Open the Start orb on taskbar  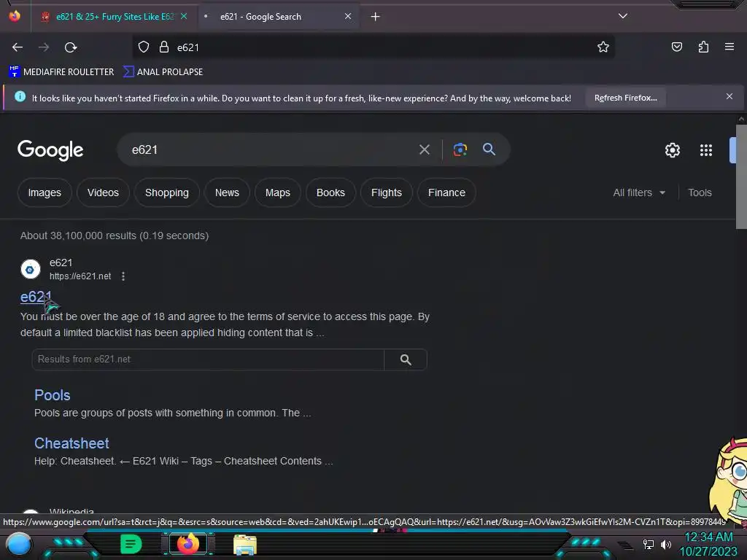point(18,544)
